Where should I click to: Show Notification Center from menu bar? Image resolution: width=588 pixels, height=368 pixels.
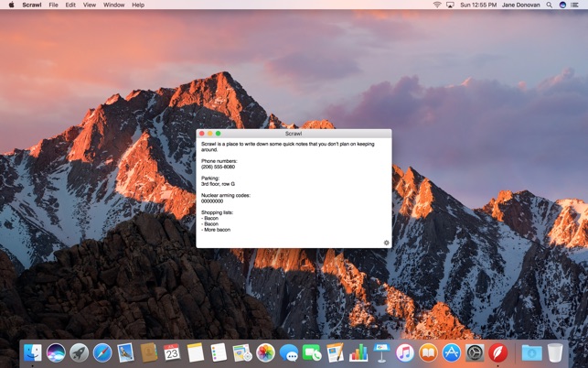[x=577, y=5]
